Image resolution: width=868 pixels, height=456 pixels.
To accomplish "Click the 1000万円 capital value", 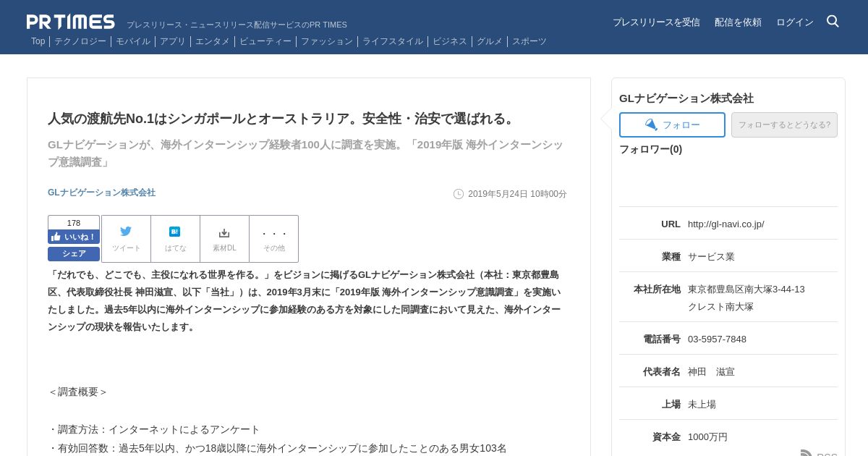I will click(707, 437).
